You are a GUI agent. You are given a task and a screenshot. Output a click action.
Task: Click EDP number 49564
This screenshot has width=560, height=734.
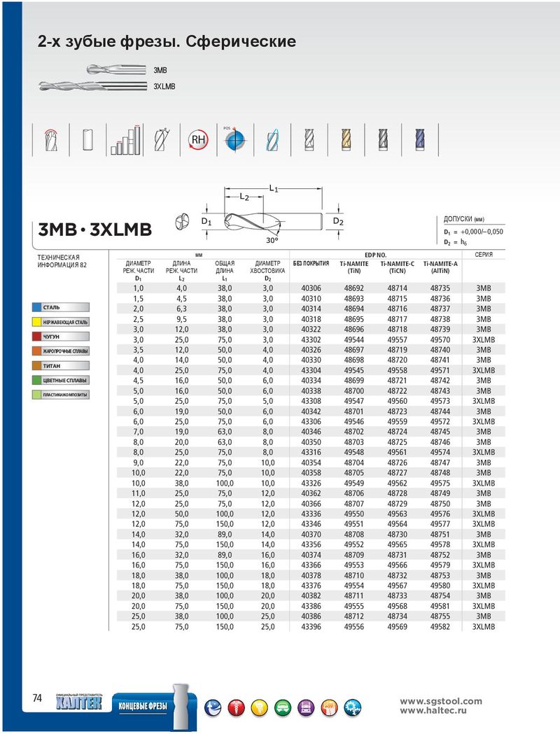[x=398, y=524]
